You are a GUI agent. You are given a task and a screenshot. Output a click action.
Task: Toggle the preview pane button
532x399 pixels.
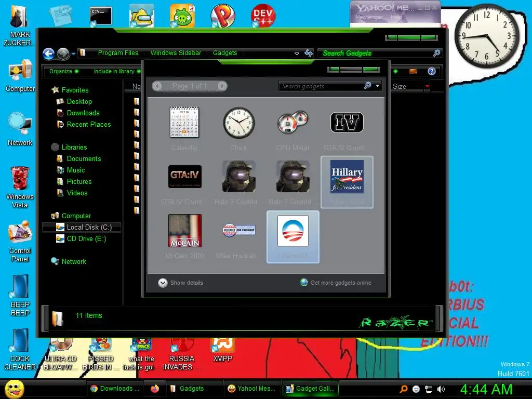tap(413, 71)
